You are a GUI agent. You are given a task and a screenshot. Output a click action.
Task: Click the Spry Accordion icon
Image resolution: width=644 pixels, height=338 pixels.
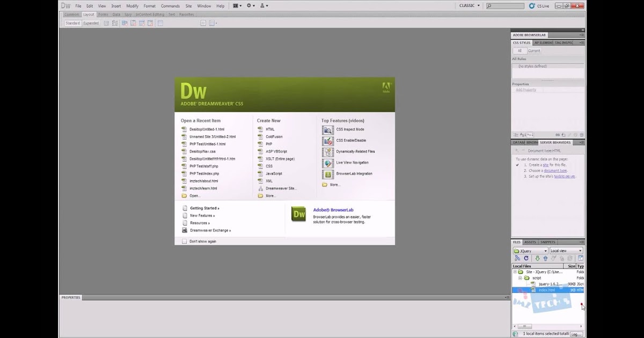click(x=142, y=23)
